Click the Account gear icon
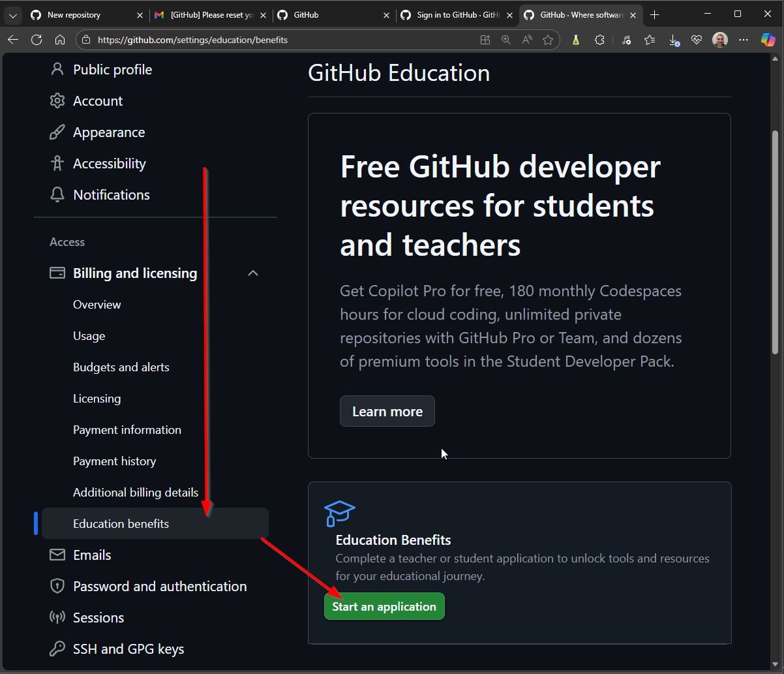 point(57,101)
